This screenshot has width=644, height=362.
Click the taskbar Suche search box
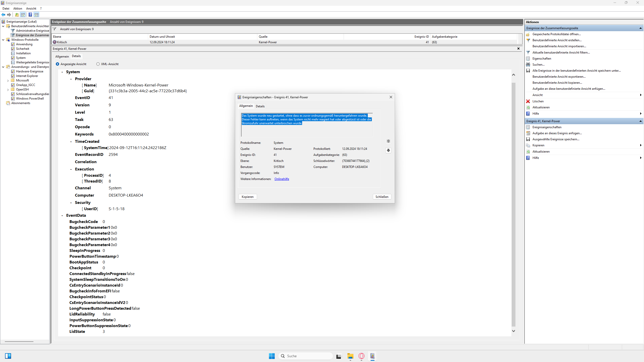pos(305,356)
